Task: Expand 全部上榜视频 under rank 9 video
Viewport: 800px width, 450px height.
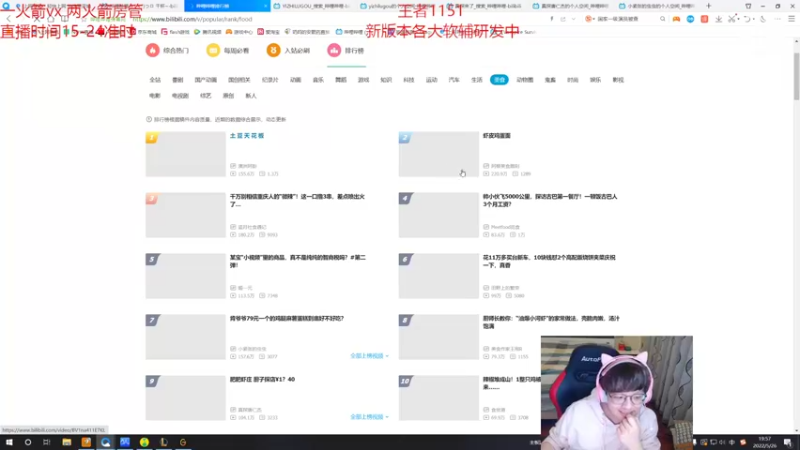Action: (369, 417)
